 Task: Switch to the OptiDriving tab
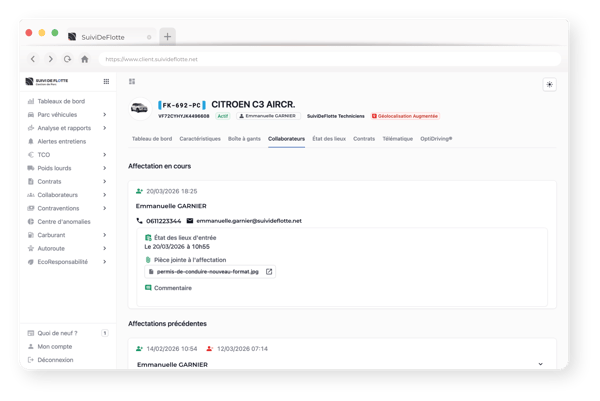coord(436,139)
